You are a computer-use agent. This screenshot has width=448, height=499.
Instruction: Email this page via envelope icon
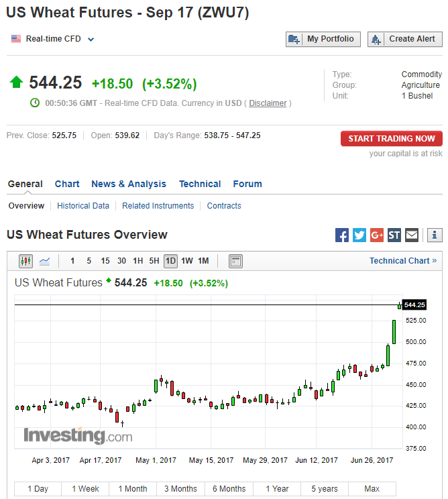[412, 235]
